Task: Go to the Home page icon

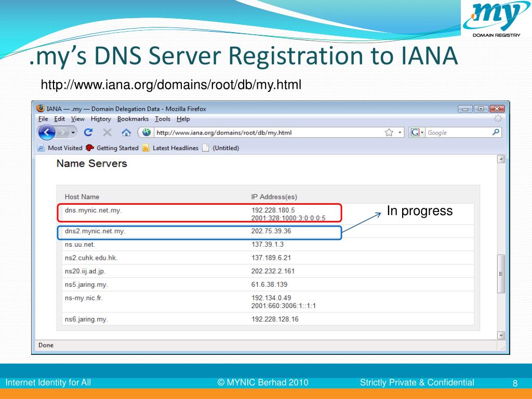Action: point(126,132)
